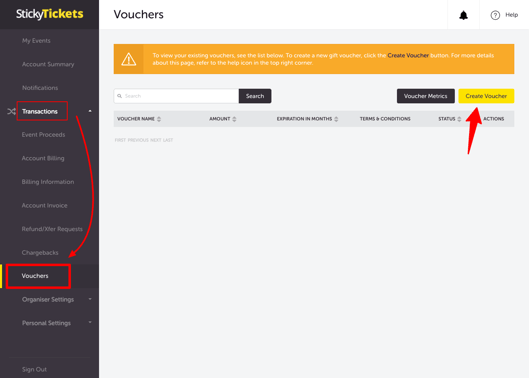This screenshot has height=378, width=529.
Task: Click Actions column header
Action: 494,119
